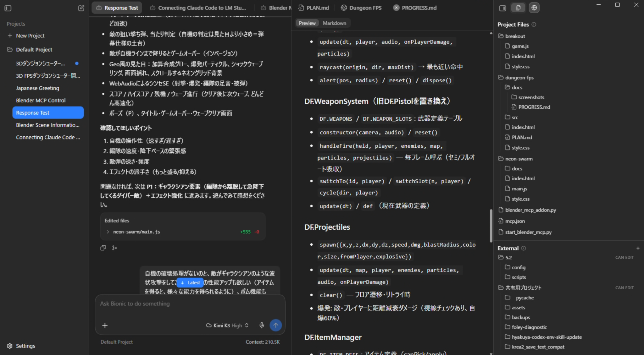Select the PROGRESS.md tab
The width and height of the screenshot is (644, 355).
pos(415,8)
